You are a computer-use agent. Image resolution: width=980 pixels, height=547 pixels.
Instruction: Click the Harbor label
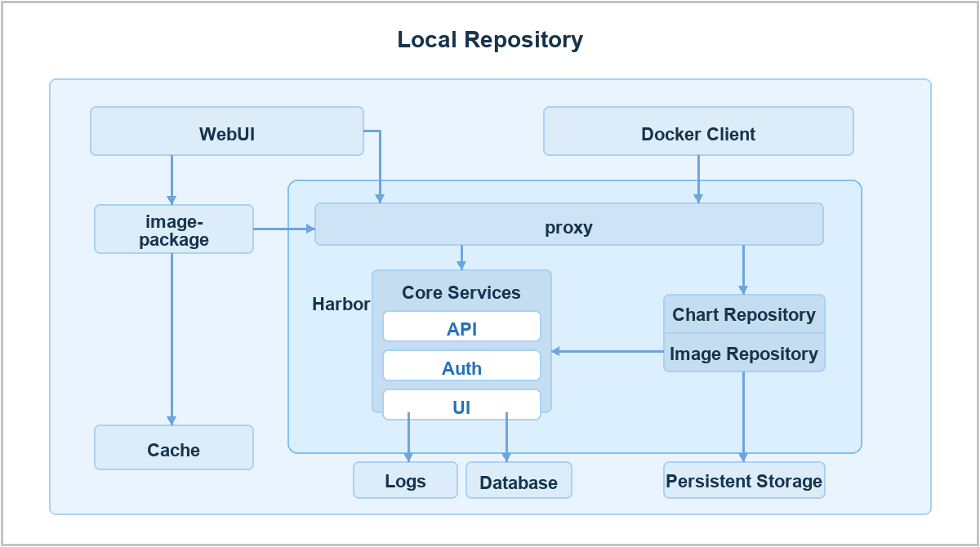(x=341, y=305)
